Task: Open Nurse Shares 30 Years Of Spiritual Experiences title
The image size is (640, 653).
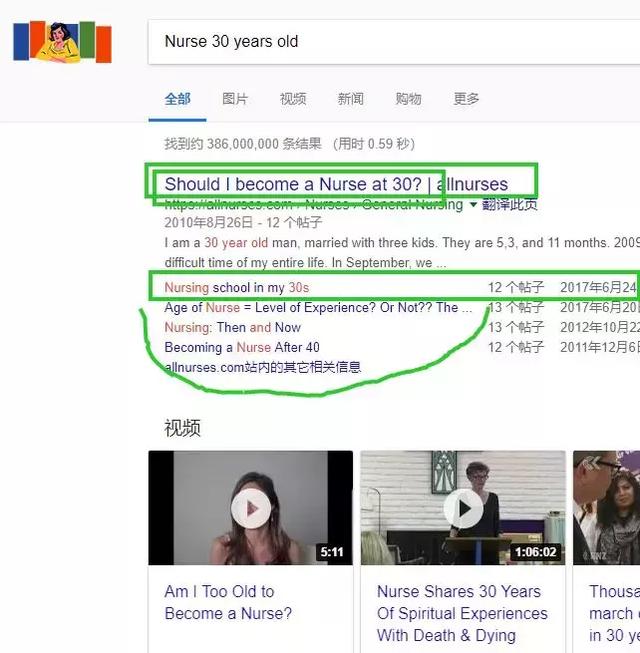Action: pyautogui.click(x=462, y=613)
